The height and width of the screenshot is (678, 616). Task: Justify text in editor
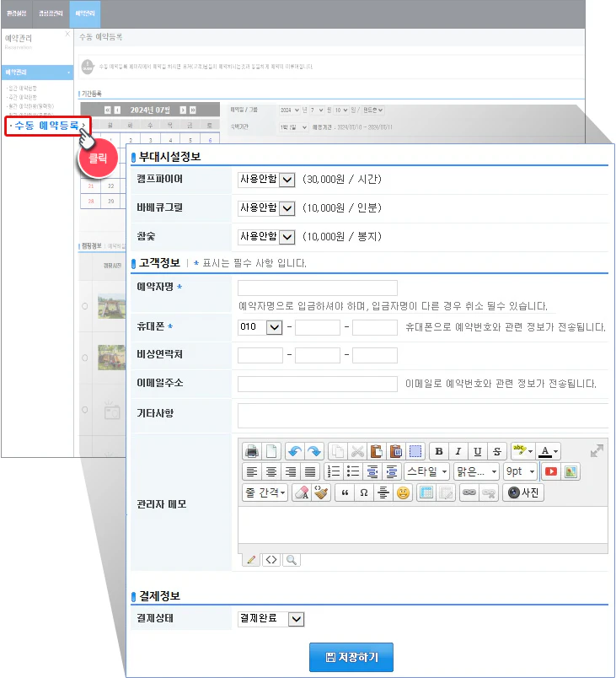click(x=310, y=471)
